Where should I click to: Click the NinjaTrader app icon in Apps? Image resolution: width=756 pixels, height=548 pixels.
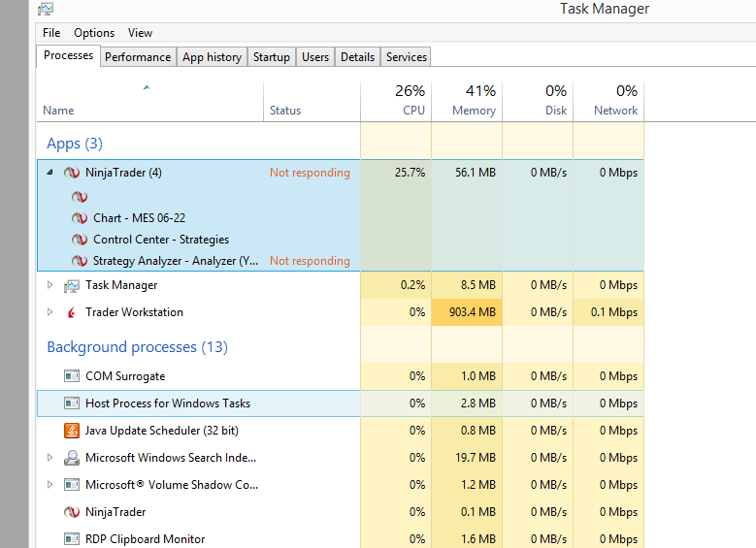coord(71,174)
